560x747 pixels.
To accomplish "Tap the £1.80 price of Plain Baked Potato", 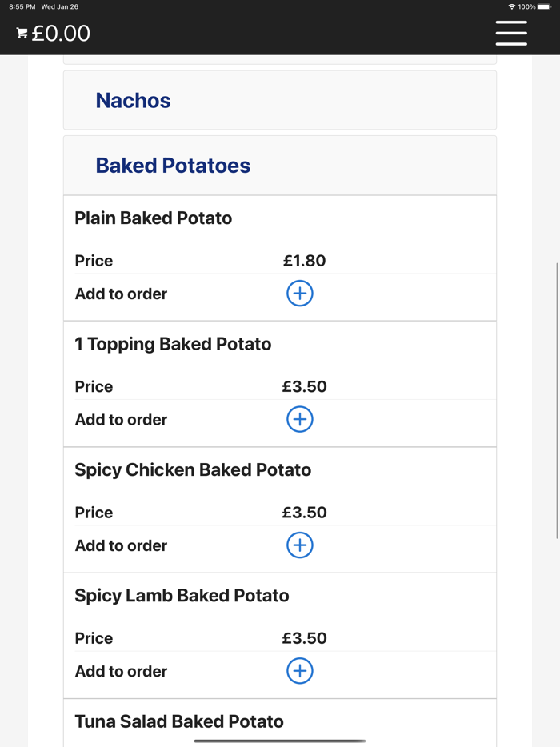I will pos(304,261).
